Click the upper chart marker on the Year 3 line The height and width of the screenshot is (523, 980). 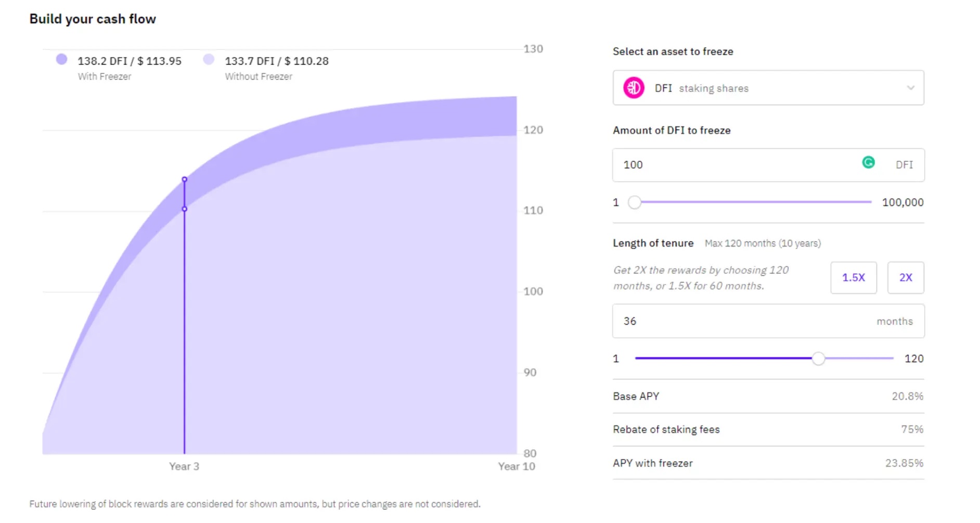click(185, 180)
